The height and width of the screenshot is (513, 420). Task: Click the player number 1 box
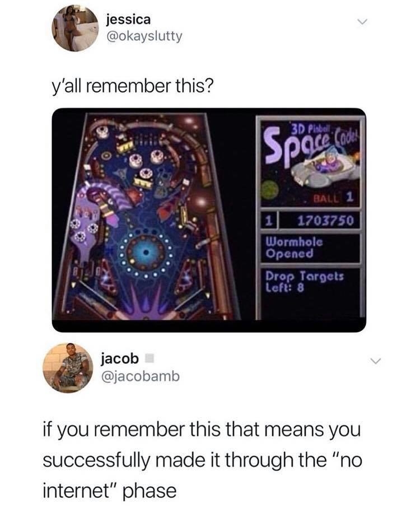coord(269,221)
